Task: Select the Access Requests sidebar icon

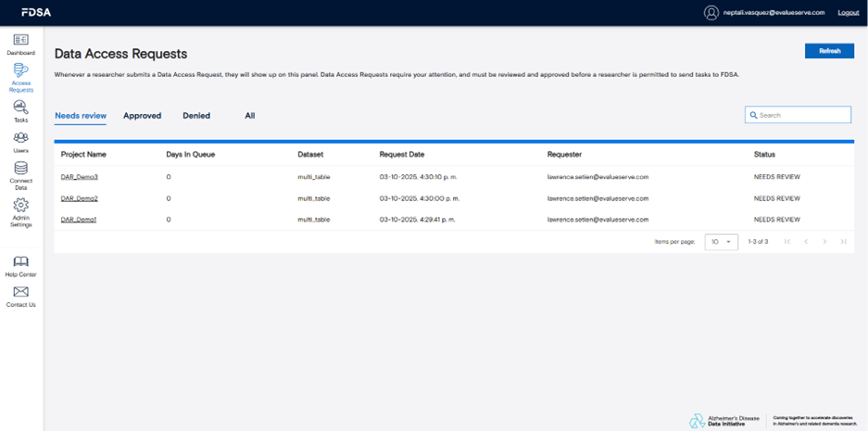Action: pos(20,71)
